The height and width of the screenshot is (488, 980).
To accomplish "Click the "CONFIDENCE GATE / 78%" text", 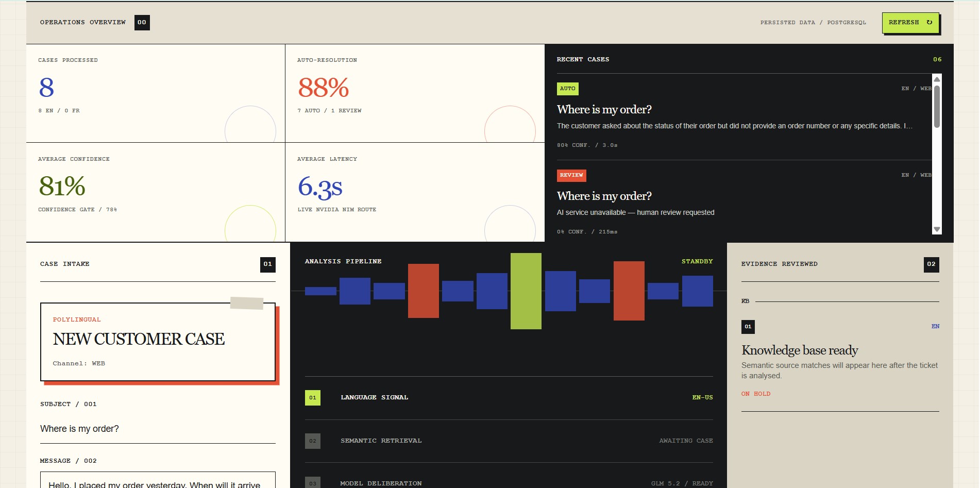I will click(x=78, y=210).
